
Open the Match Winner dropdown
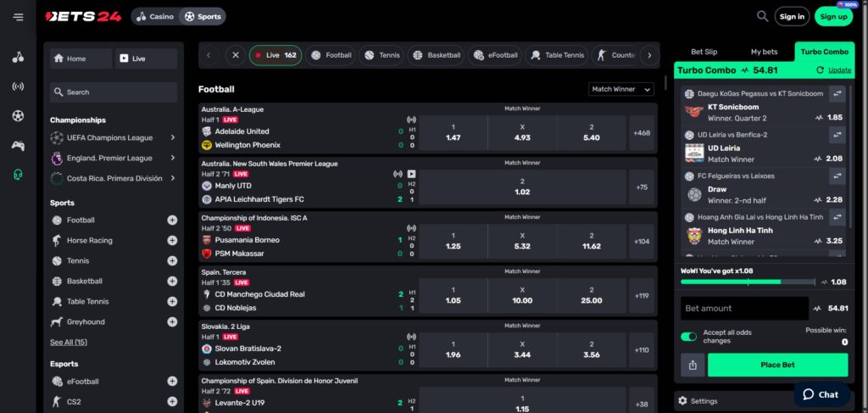(x=621, y=89)
